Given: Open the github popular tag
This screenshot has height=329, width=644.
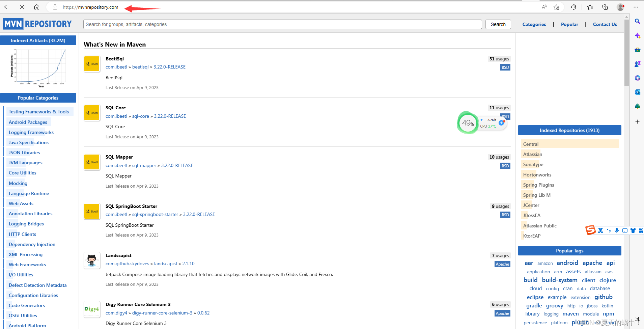Looking at the screenshot, I should coord(603,297).
